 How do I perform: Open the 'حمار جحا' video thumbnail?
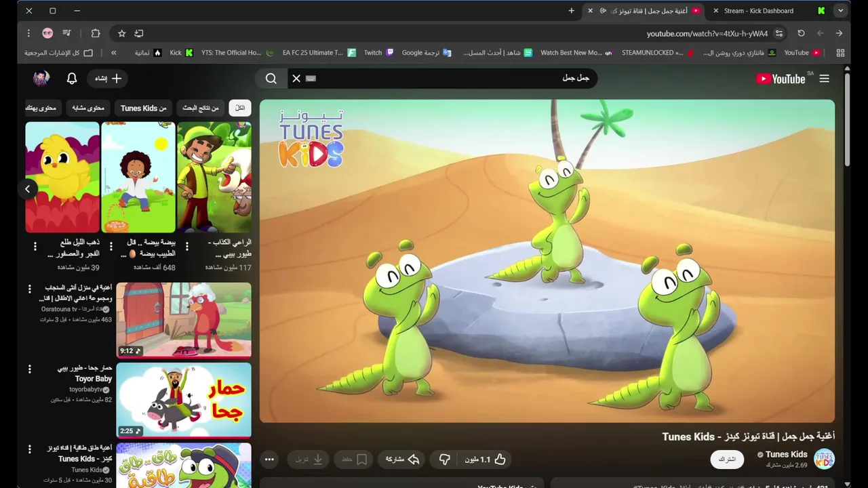184,400
